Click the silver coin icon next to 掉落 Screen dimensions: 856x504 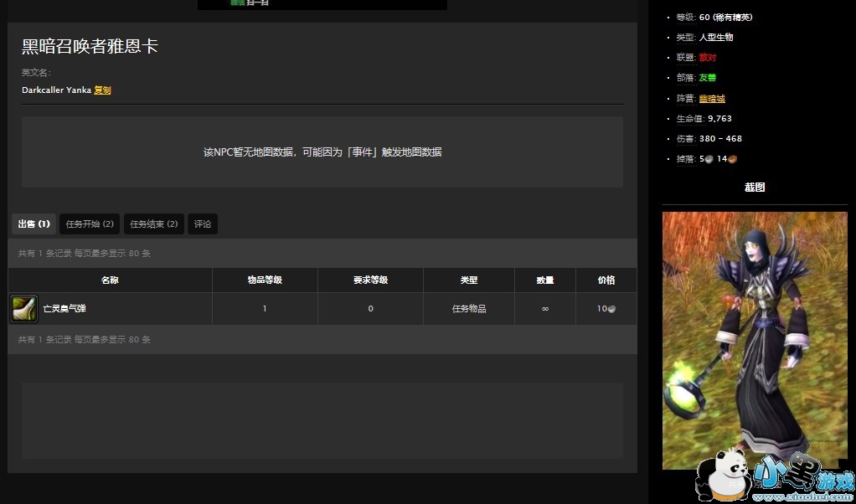pos(709,159)
